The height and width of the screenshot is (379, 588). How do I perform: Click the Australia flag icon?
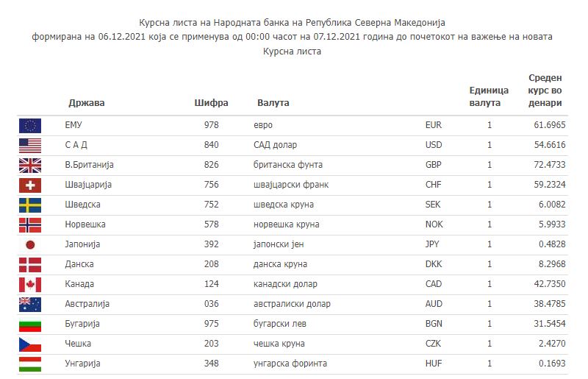pyautogui.click(x=30, y=305)
